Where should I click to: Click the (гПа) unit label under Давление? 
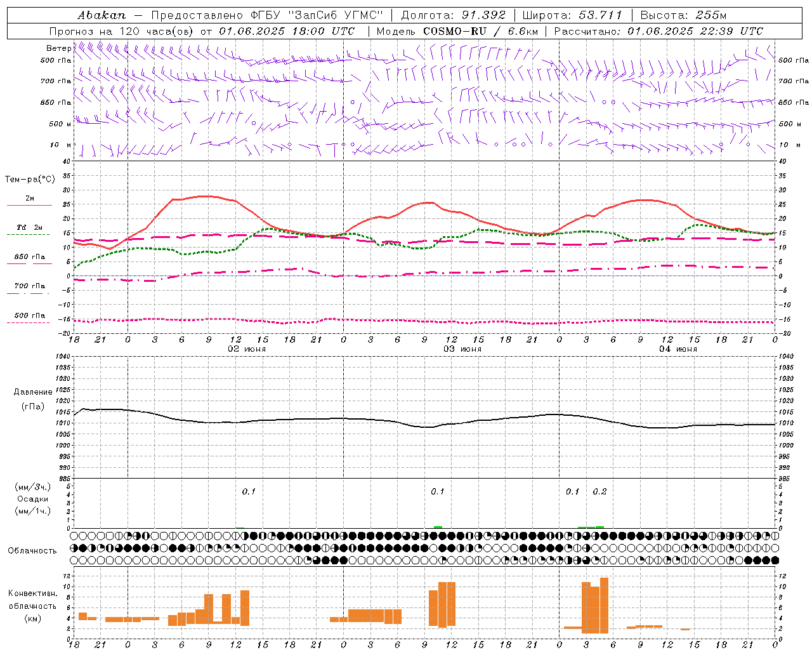point(33,407)
